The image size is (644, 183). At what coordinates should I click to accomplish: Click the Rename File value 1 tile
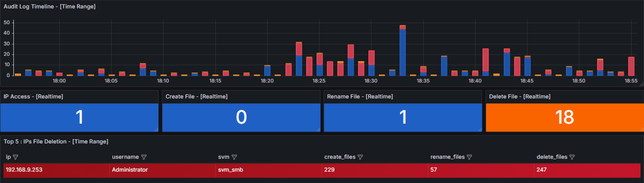403,117
